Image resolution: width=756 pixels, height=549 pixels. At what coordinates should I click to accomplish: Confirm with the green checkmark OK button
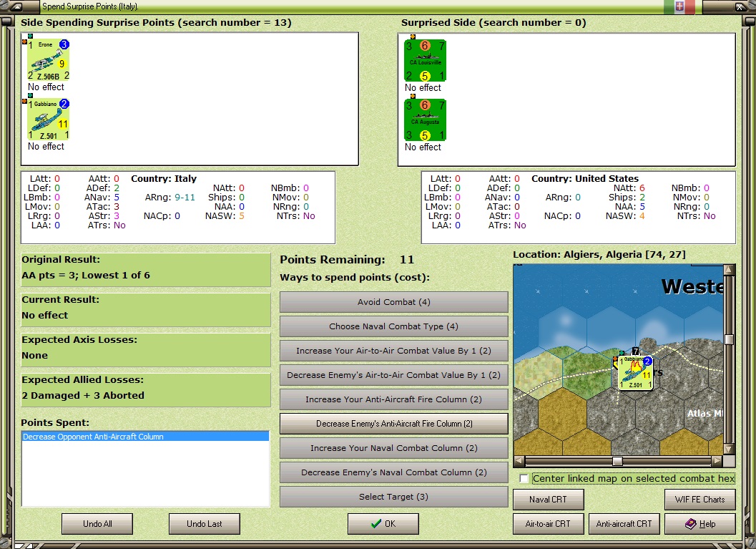pos(383,523)
